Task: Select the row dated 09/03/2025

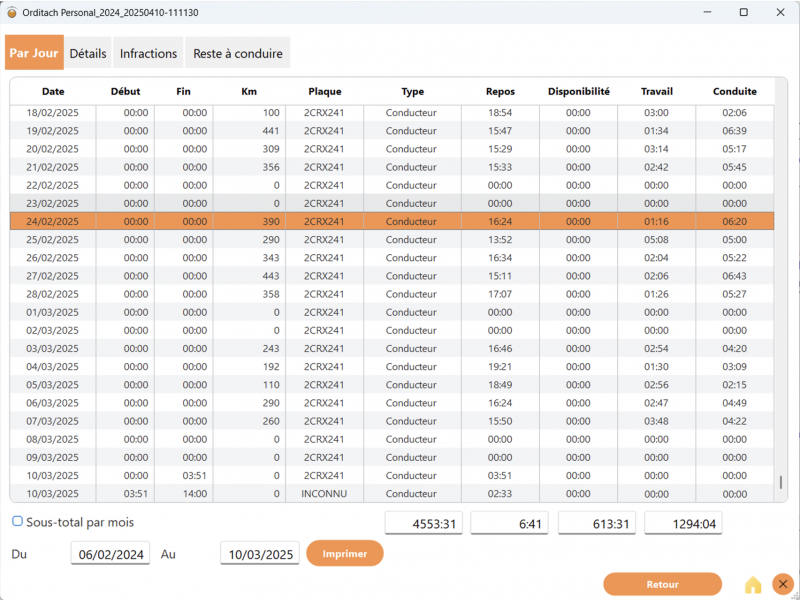Action: pos(392,458)
